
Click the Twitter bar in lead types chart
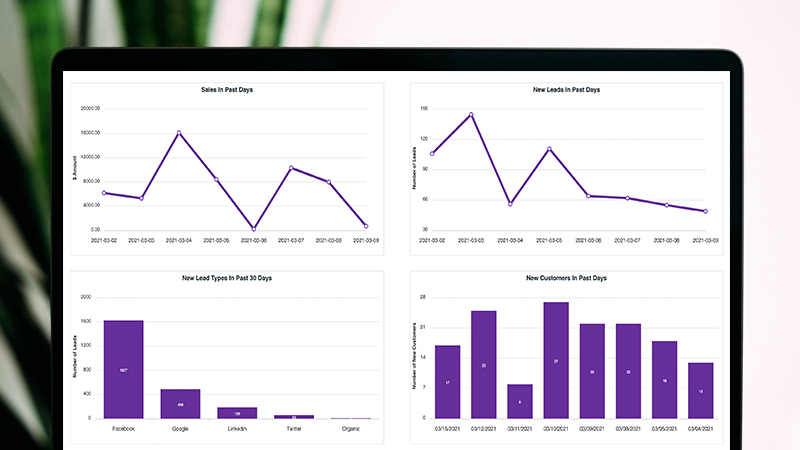(x=294, y=416)
